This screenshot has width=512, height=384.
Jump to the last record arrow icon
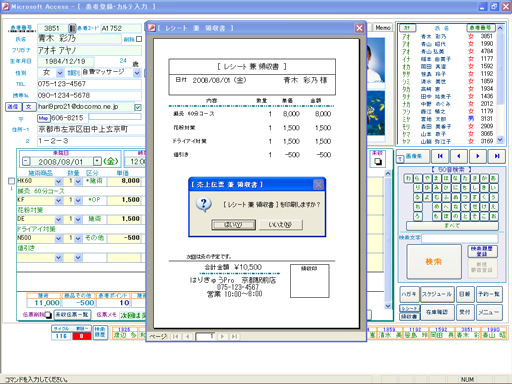tap(497, 156)
